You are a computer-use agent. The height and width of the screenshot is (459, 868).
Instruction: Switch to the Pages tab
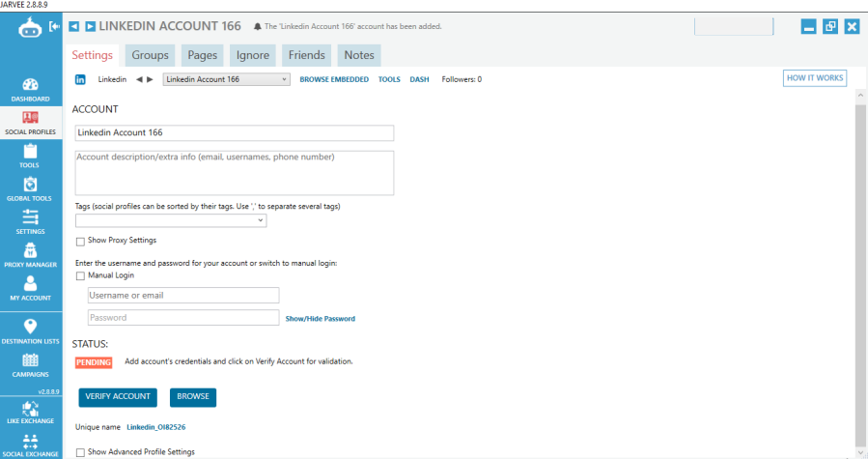coord(202,55)
